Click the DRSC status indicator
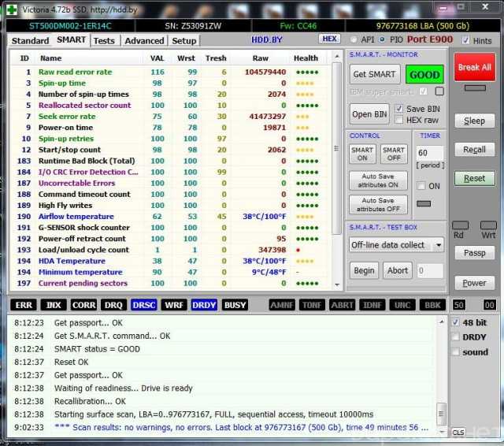Viewport: 504px width, 446px height. pyautogui.click(x=143, y=305)
